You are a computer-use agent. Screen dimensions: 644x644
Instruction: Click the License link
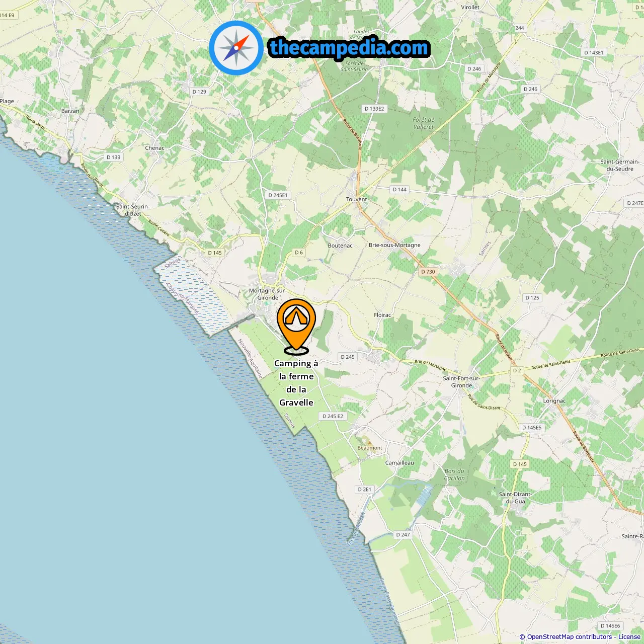click(629, 636)
